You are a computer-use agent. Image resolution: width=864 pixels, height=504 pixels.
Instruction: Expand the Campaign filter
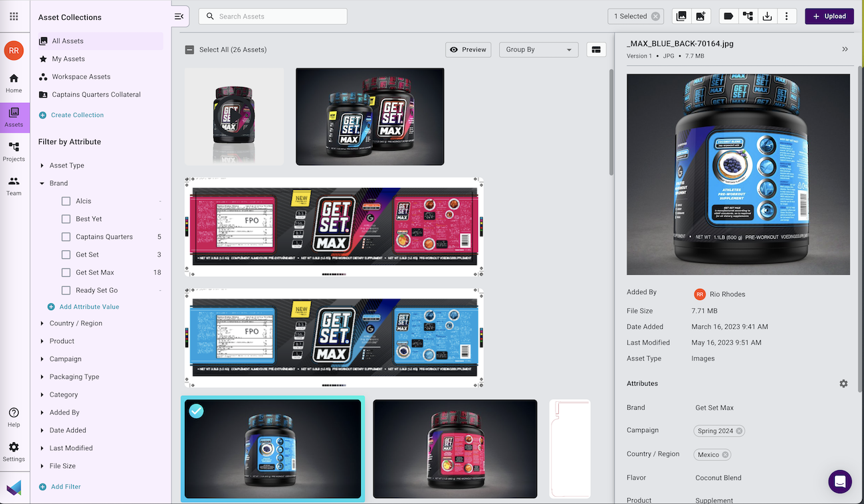coord(43,359)
